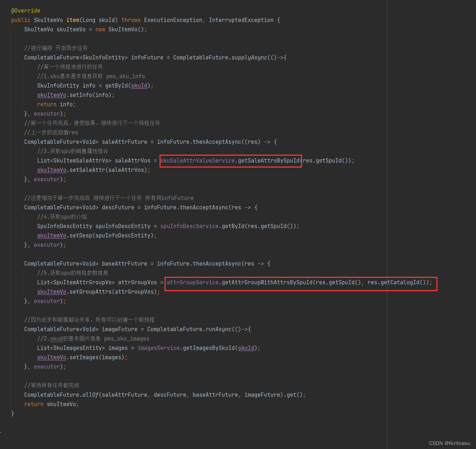
Task: Click the method name item
Action: (73, 20)
